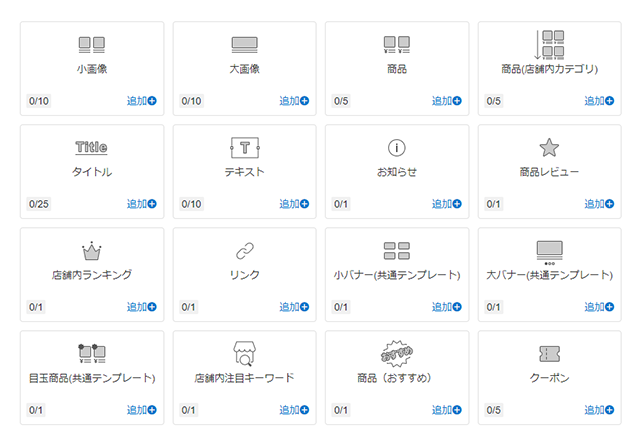Select the 商品レビュー star icon
640x442 pixels.
pyautogui.click(x=549, y=148)
